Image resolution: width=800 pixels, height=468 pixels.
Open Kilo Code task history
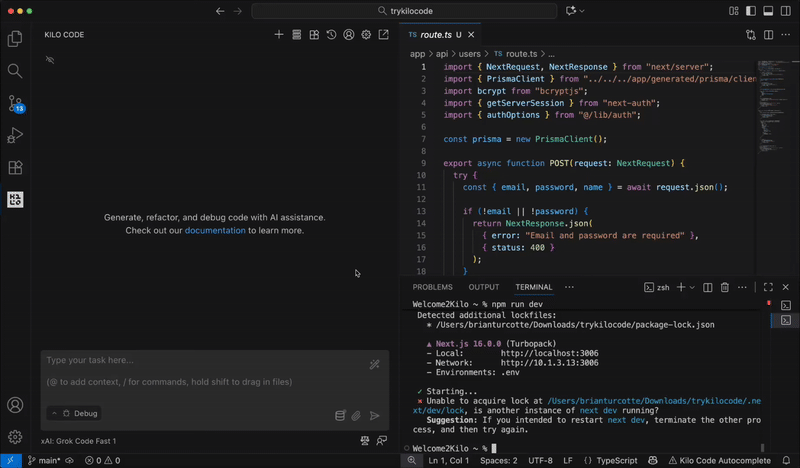(x=331, y=35)
